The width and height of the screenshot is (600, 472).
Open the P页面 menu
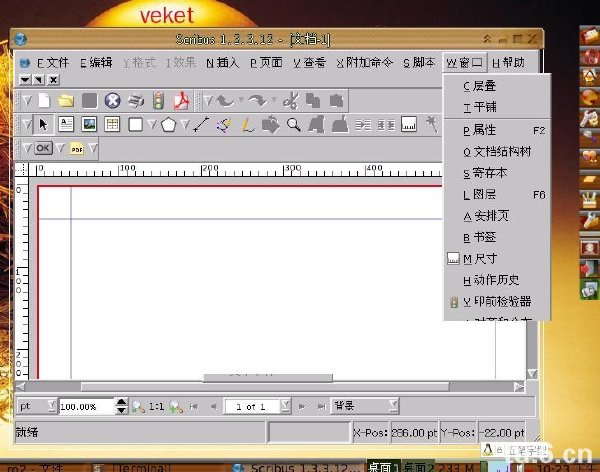click(266, 63)
